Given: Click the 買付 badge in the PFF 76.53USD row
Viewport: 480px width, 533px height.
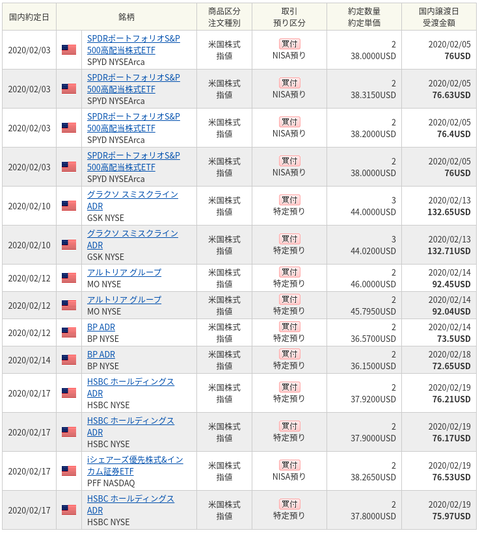Looking at the screenshot, I should click(x=289, y=465).
